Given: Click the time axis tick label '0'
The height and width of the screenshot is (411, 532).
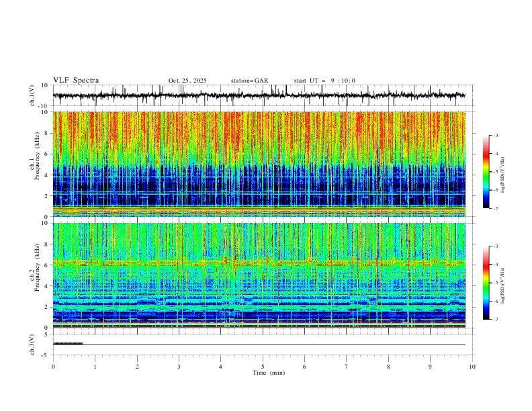Looking at the screenshot, I should click(x=53, y=367).
